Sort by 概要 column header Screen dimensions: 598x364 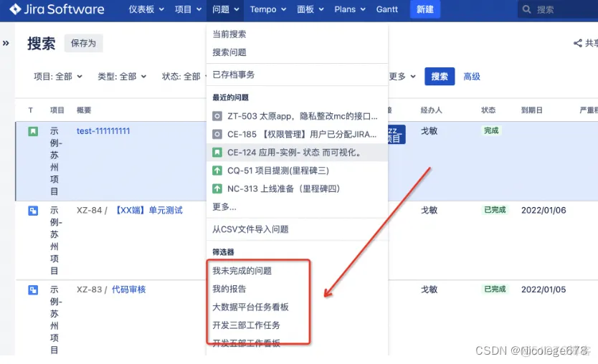pyautogui.click(x=83, y=110)
